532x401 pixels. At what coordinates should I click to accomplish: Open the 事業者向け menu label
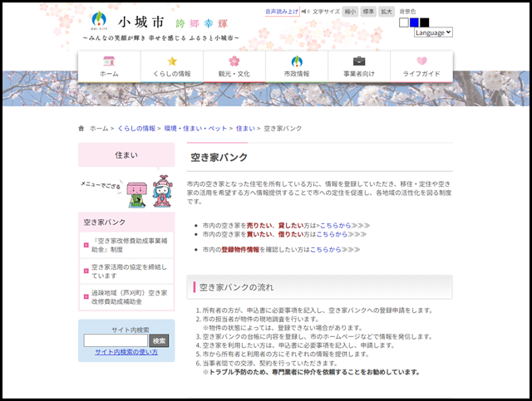359,74
